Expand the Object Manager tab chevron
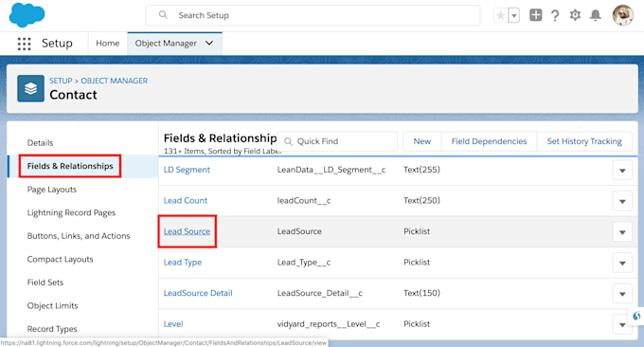 click(209, 44)
